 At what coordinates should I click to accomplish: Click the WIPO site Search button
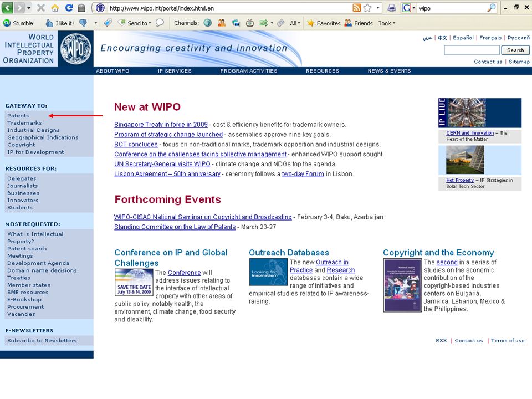pyautogui.click(x=515, y=50)
